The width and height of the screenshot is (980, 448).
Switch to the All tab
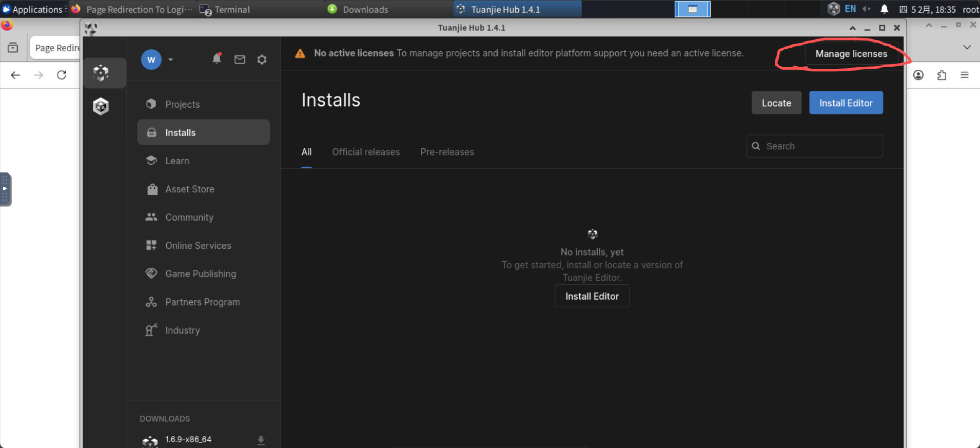[x=306, y=152]
